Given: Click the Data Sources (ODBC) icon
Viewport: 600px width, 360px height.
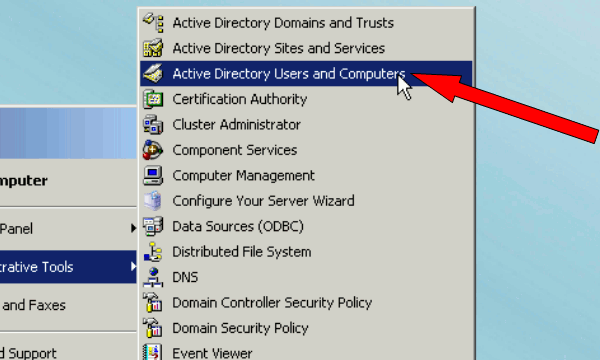Looking at the screenshot, I should (153, 226).
